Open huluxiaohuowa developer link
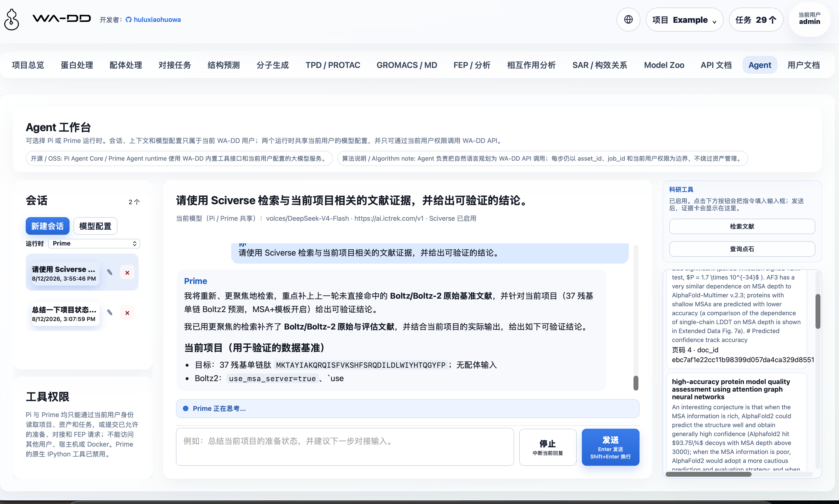The width and height of the screenshot is (839, 504). 157,20
